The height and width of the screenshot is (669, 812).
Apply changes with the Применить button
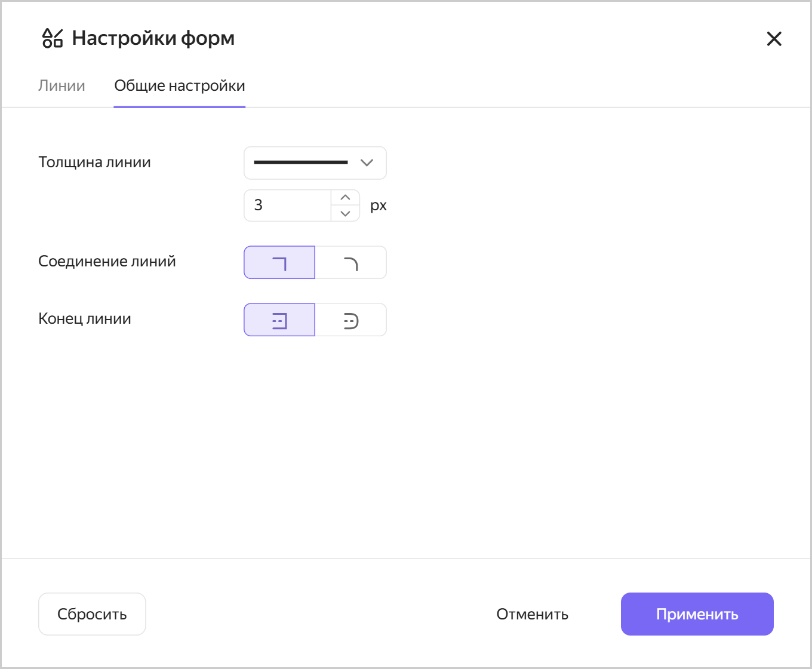click(697, 613)
